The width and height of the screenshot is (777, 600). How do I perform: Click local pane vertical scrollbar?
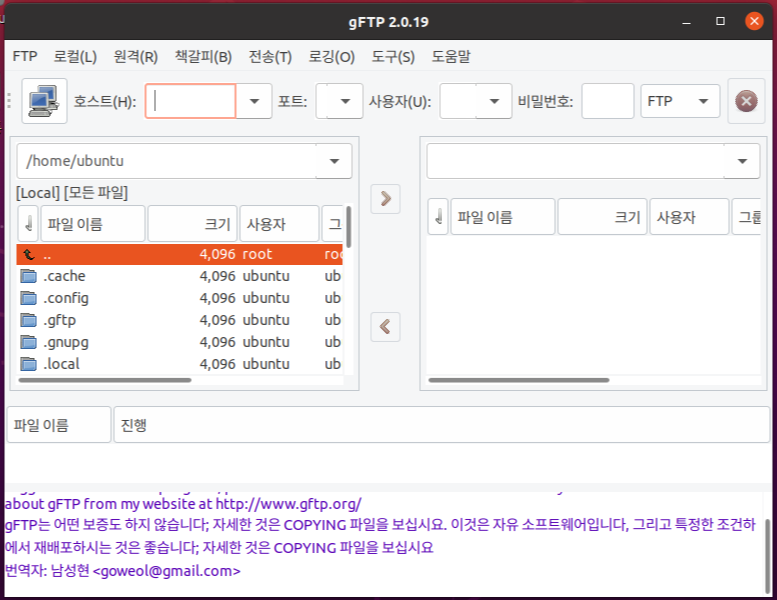click(349, 227)
